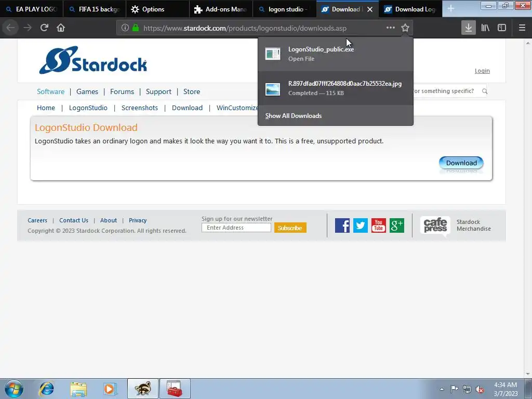Open the Screenshots link

tap(139, 108)
